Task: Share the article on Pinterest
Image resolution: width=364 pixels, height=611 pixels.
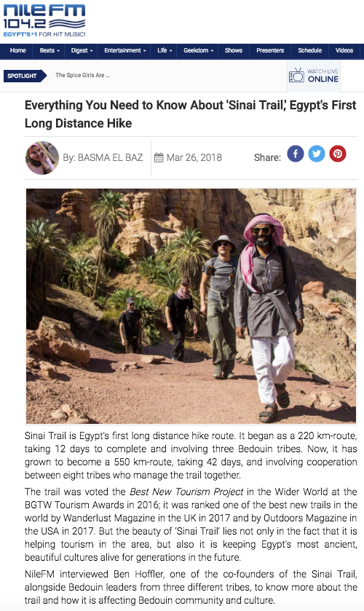Action: tap(338, 154)
